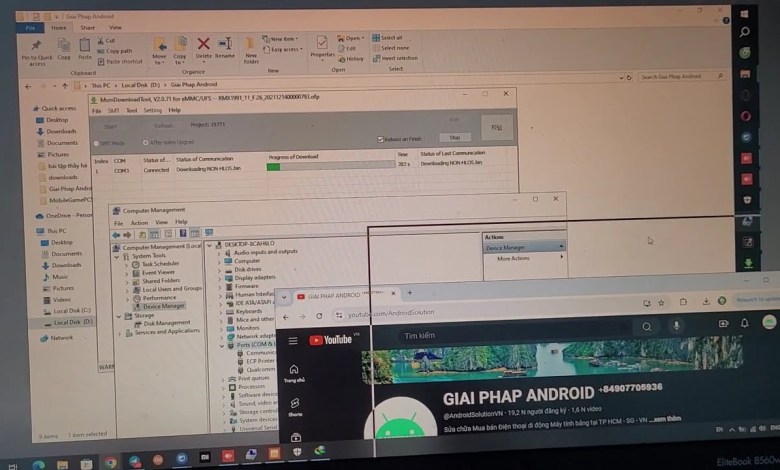Open Shorts in YouTube sidebar
The height and width of the screenshot is (470, 780).
click(295, 406)
